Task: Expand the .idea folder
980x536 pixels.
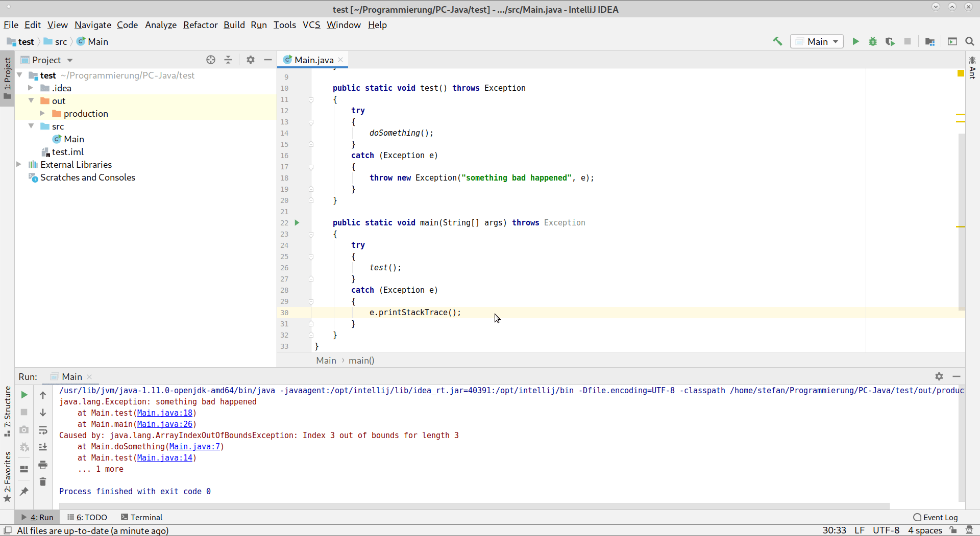Action: click(31, 88)
